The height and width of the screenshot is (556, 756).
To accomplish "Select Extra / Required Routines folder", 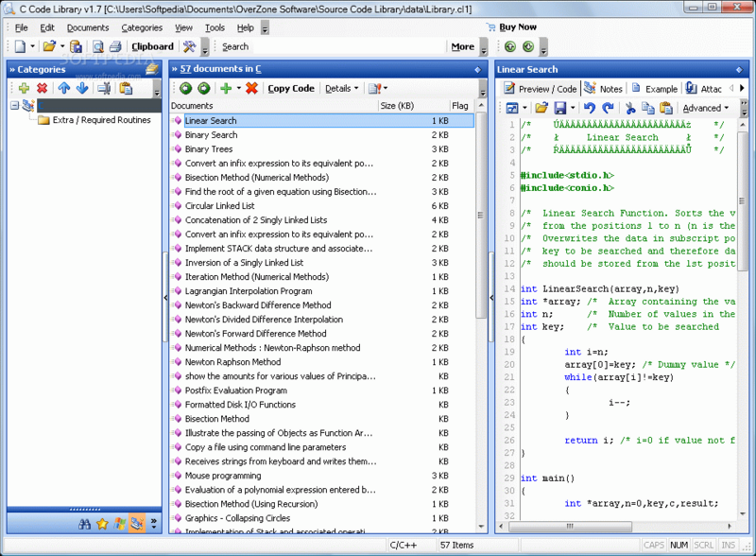I will click(101, 120).
